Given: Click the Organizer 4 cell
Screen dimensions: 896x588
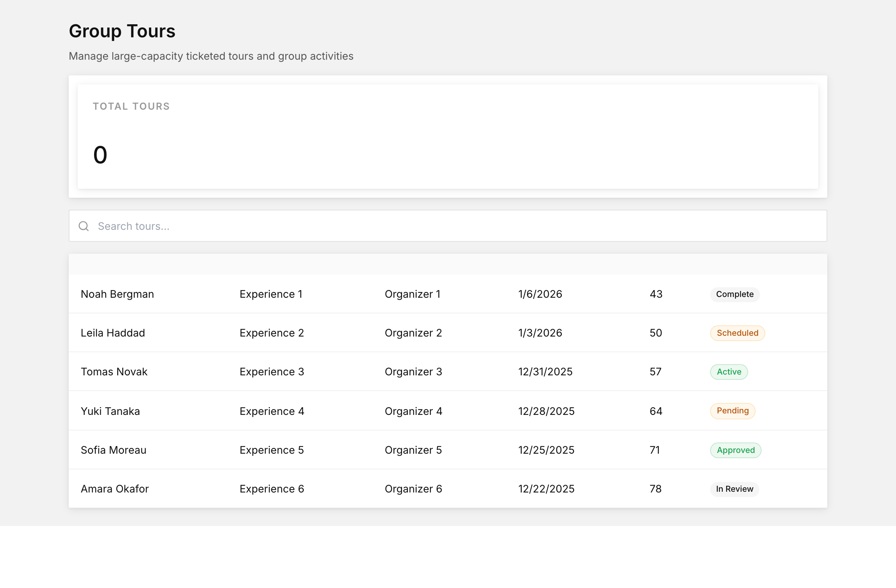Looking at the screenshot, I should 413,411.
